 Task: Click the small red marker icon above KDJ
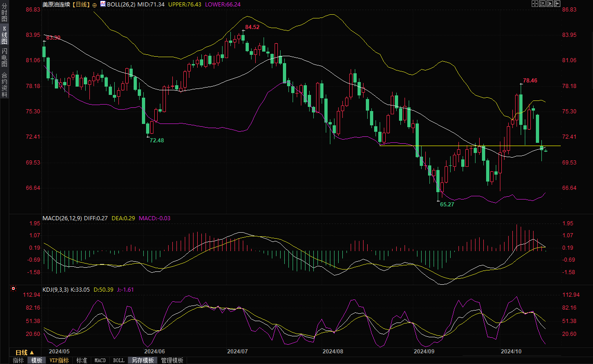pos(13,289)
